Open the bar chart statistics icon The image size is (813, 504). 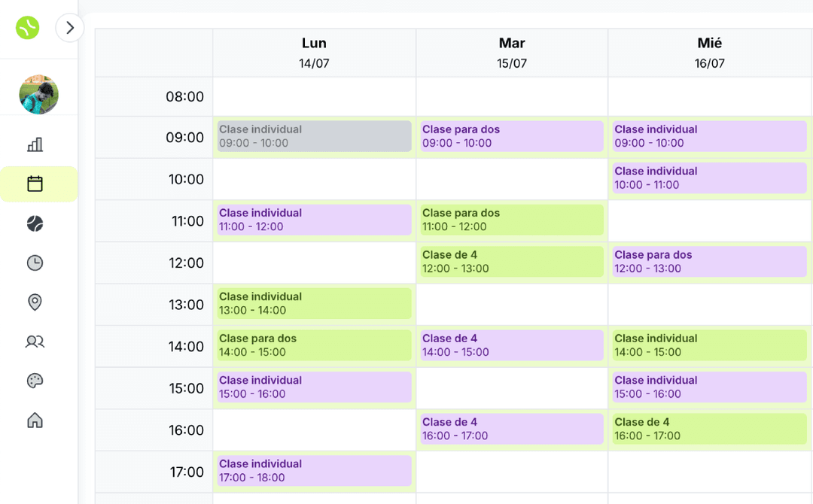pyautogui.click(x=35, y=144)
